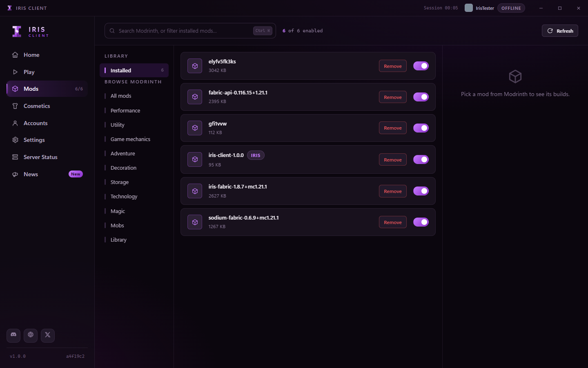Viewport: 588px width, 368px height.
Task: Click the sodium-fabric mod cube icon
Action: click(195, 222)
